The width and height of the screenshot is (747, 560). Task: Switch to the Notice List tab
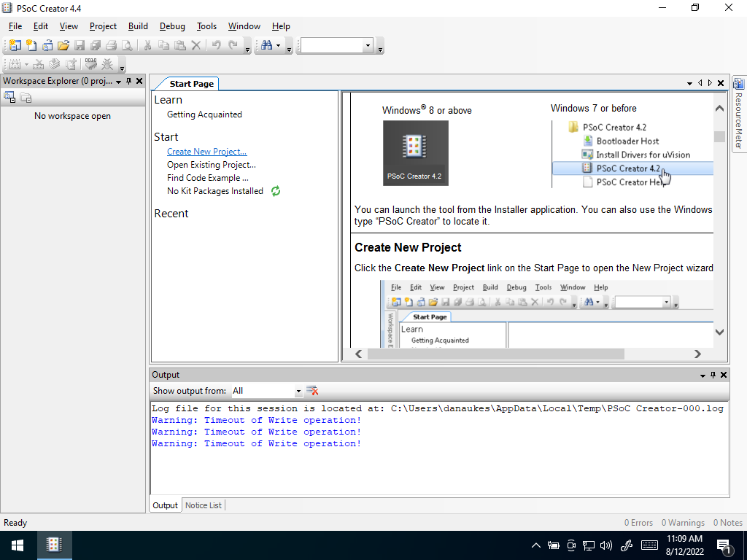pos(204,505)
